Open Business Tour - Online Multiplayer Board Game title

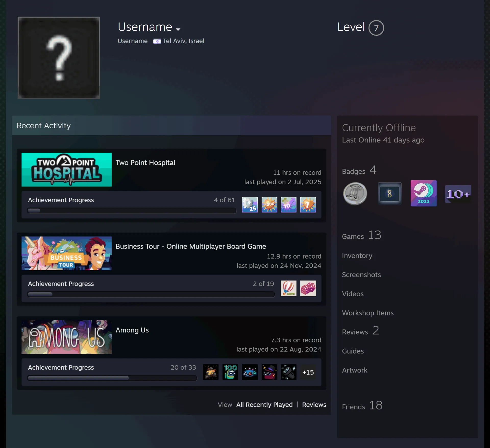[x=191, y=246]
